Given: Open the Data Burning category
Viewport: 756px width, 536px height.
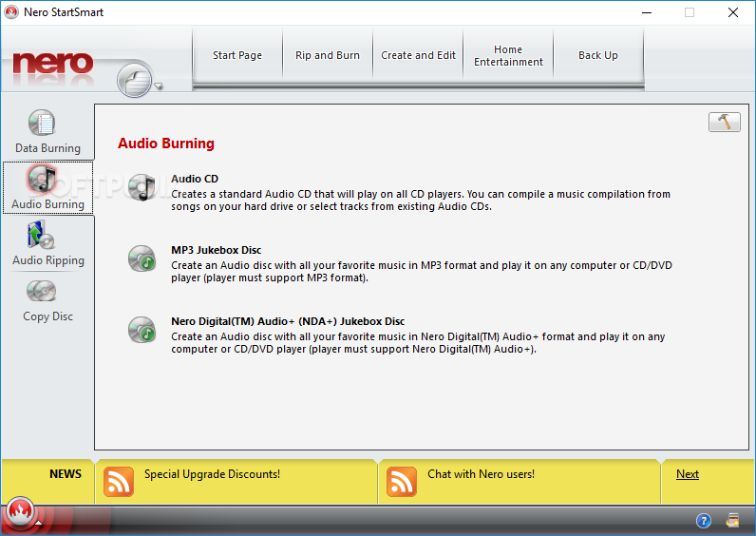Looking at the screenshot, I should point(47,132).
